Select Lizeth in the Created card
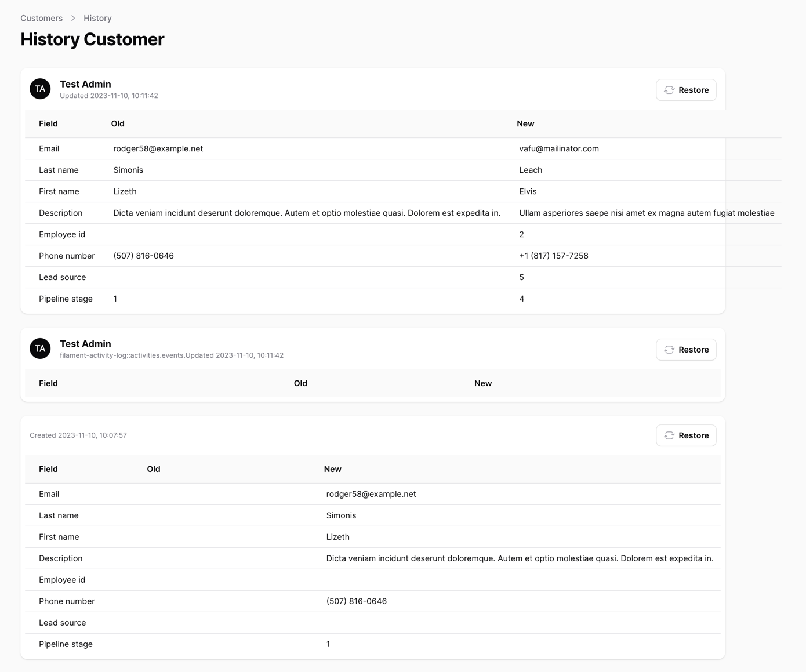The height and width of the screenshot is (672, 806). pyautogui.click(x=337, y=537)
